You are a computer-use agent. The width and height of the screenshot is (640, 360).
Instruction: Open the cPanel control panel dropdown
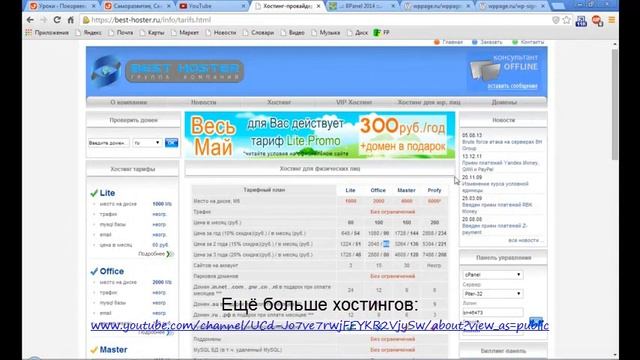tap(493, 275)
